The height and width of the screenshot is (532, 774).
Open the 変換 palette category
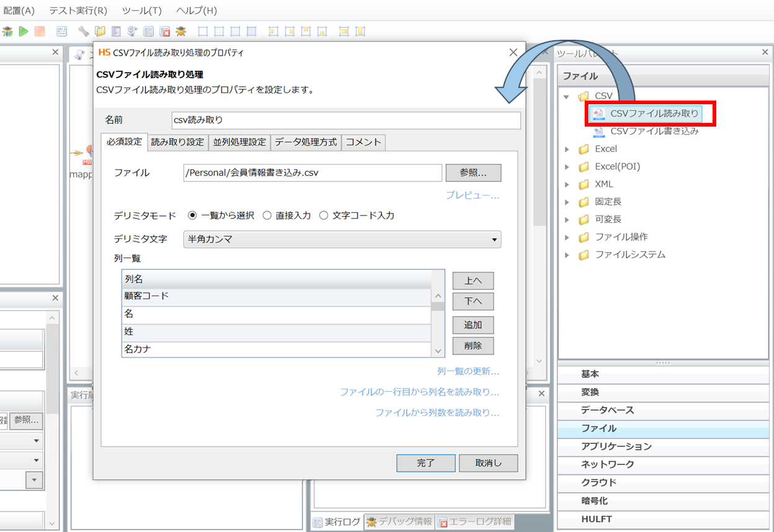[663, 392]
